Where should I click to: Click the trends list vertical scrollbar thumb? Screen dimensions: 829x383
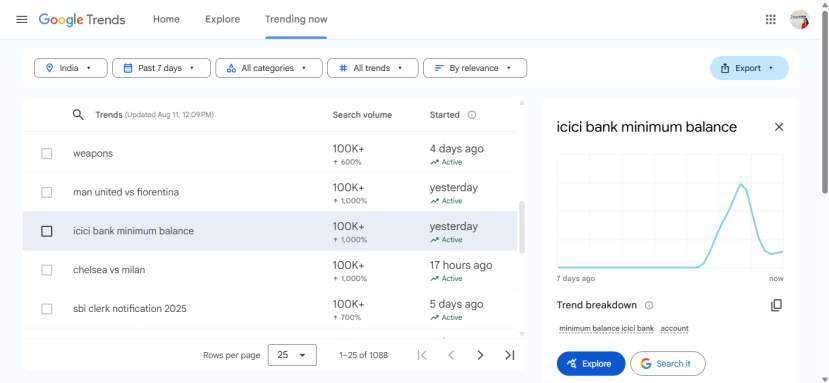coord(522,227)
